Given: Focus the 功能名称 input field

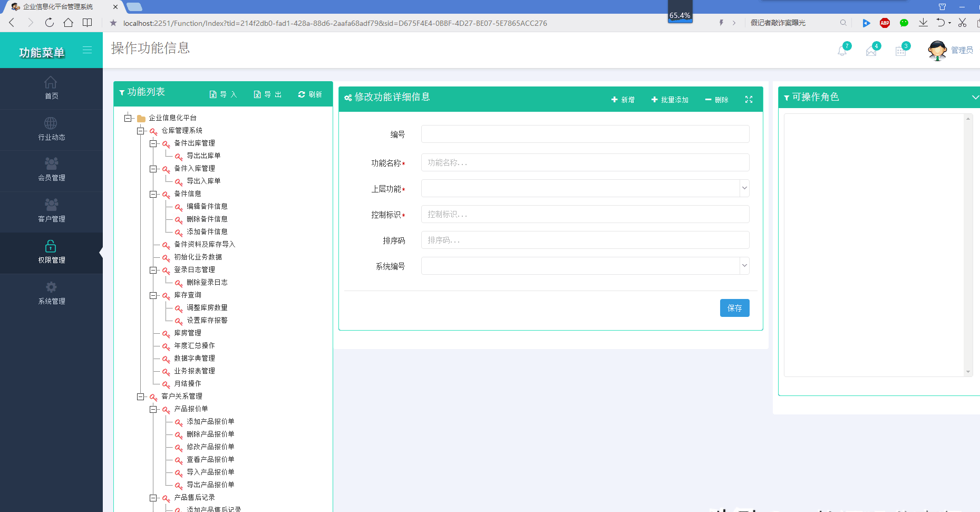Looking at the screenshot, I should tap(585, 162).
